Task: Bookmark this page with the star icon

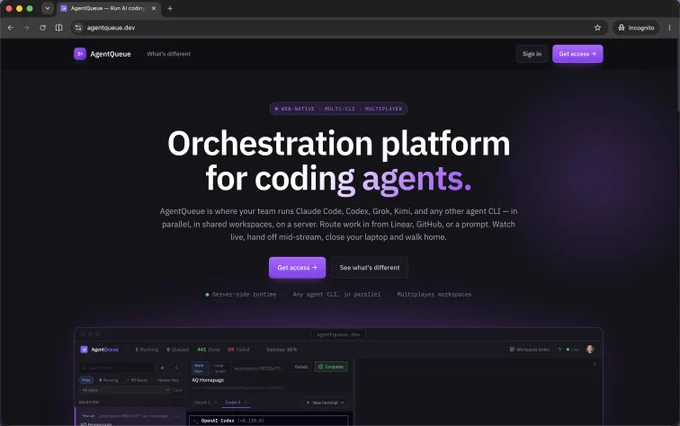Action: (598, 28)
